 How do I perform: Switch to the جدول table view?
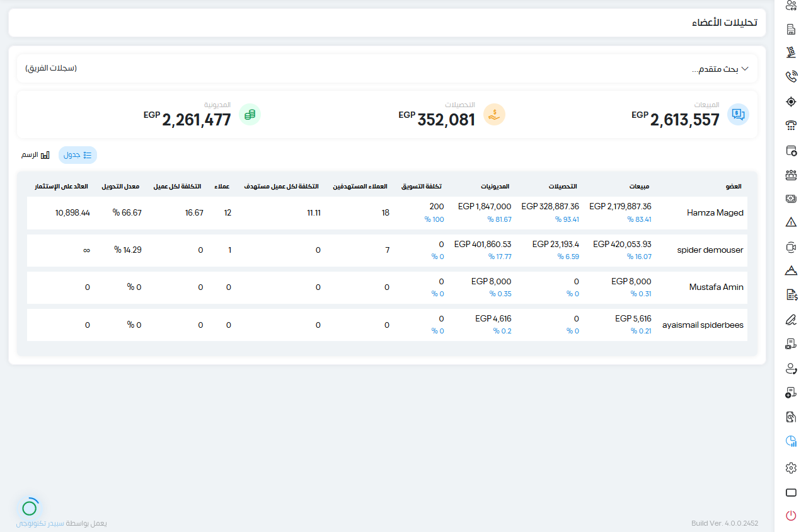[x=78, y=155]
